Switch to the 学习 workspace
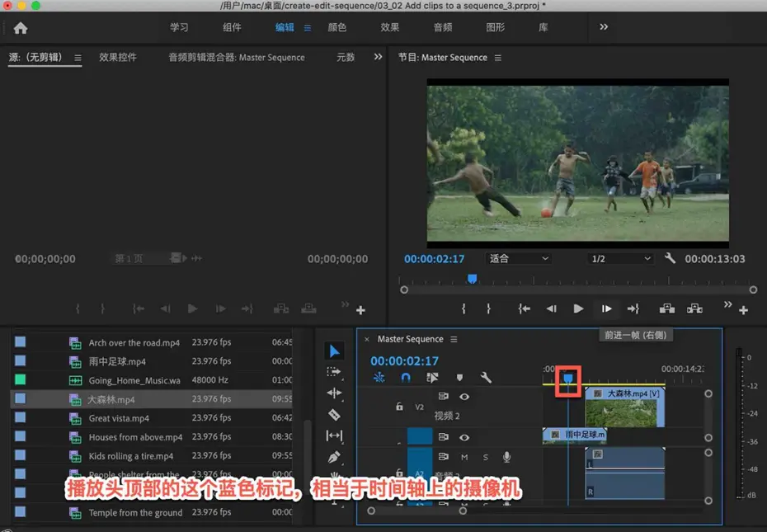 179,27
